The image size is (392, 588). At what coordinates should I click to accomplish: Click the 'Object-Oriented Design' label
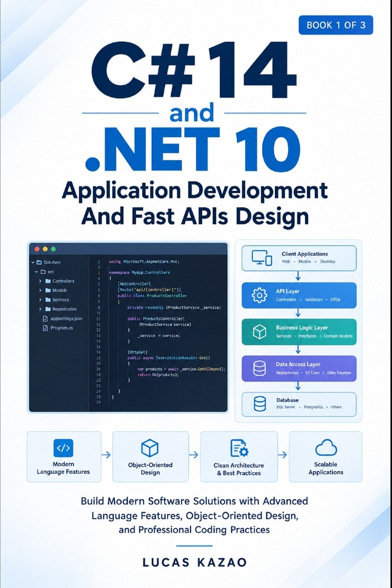coord(150,469)
